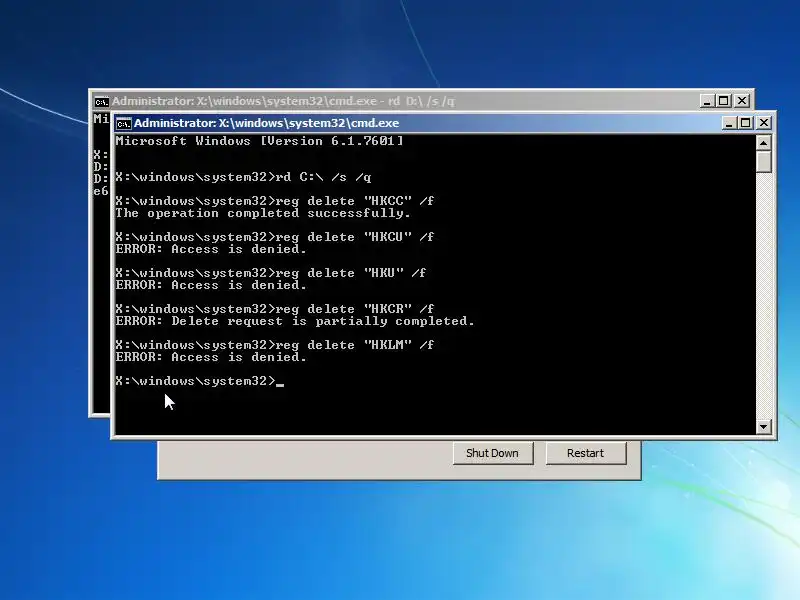Viewport: 800px width, 600px height.
Task: Minimize the front cmd.exe window
Action: tap(729, 123)
